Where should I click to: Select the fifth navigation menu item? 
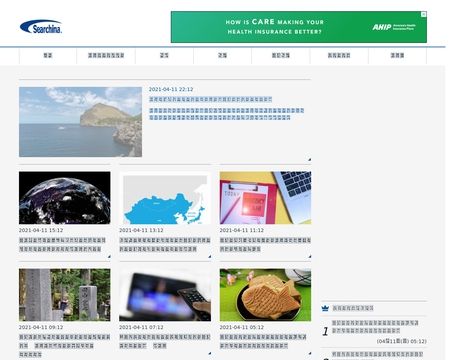(281, 55)
